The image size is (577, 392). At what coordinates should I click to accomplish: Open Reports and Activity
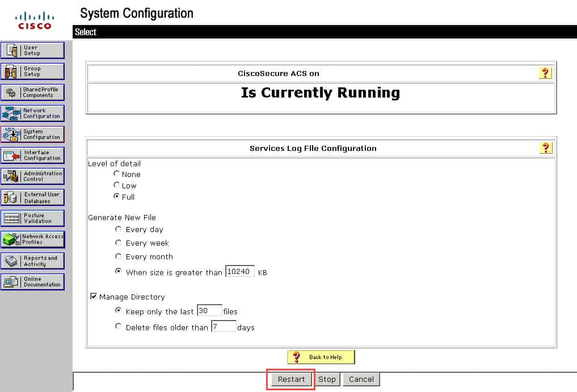[x=33, y=261]
